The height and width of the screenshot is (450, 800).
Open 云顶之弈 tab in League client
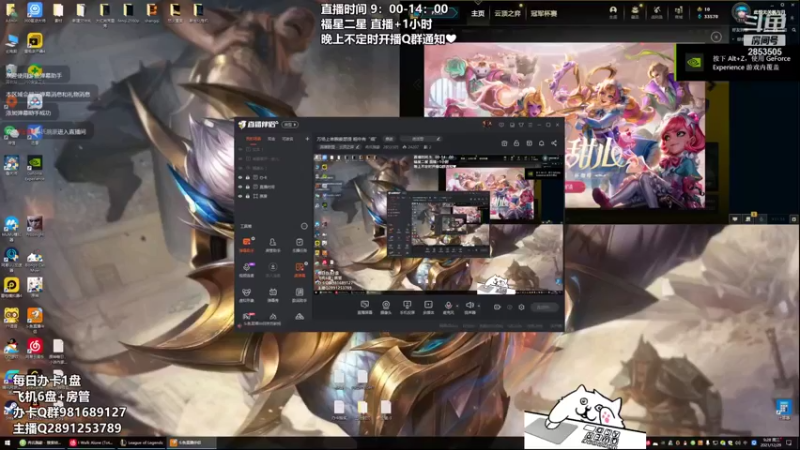(507, 14)
